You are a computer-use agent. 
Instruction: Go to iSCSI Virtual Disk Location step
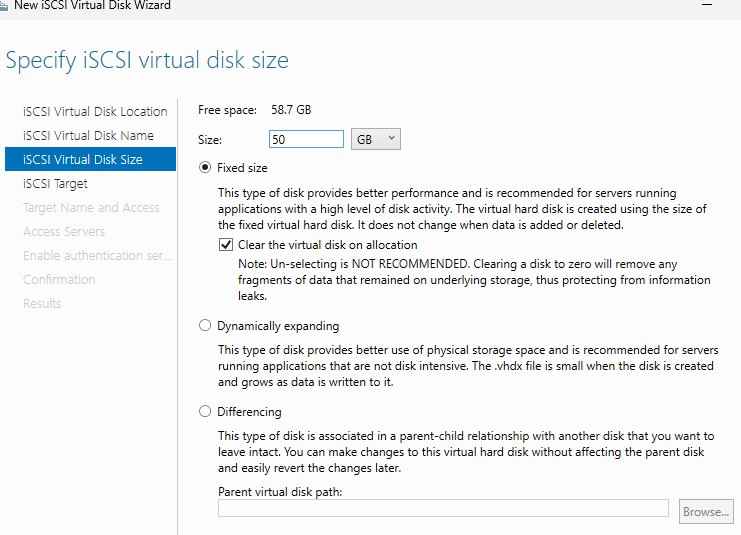[95, 112]
